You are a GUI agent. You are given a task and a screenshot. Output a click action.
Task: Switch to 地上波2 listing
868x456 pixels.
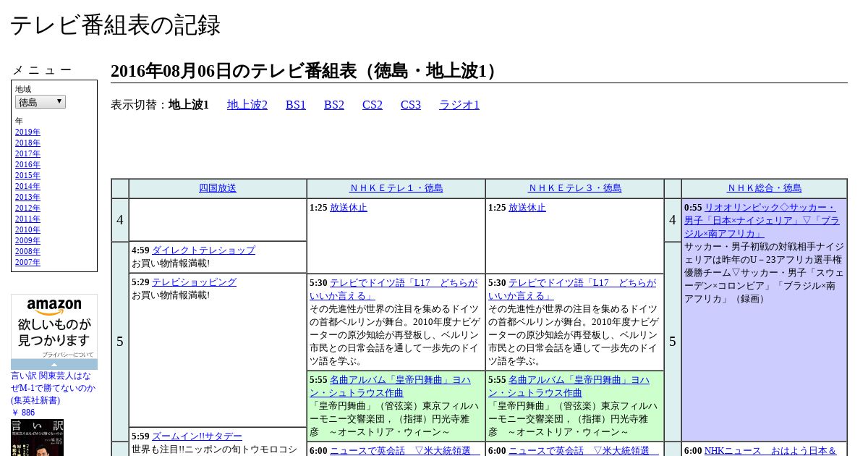pyautogui.click(x=247, y=105)
